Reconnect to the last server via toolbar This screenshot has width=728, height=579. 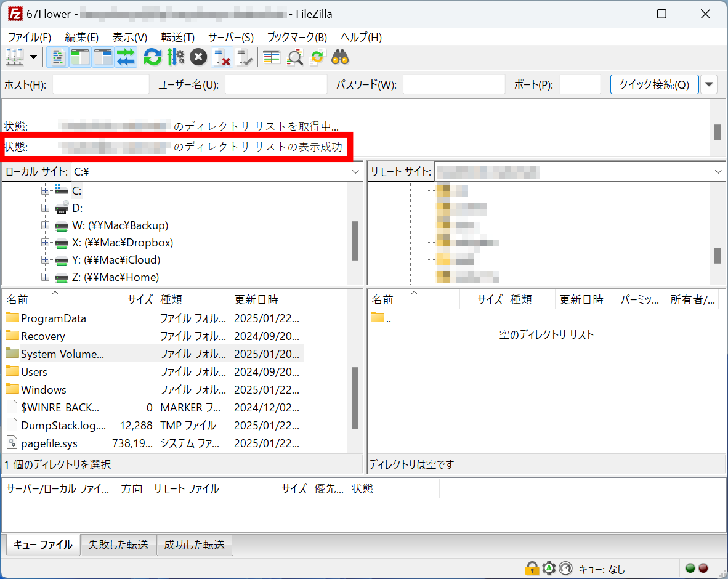245,57
